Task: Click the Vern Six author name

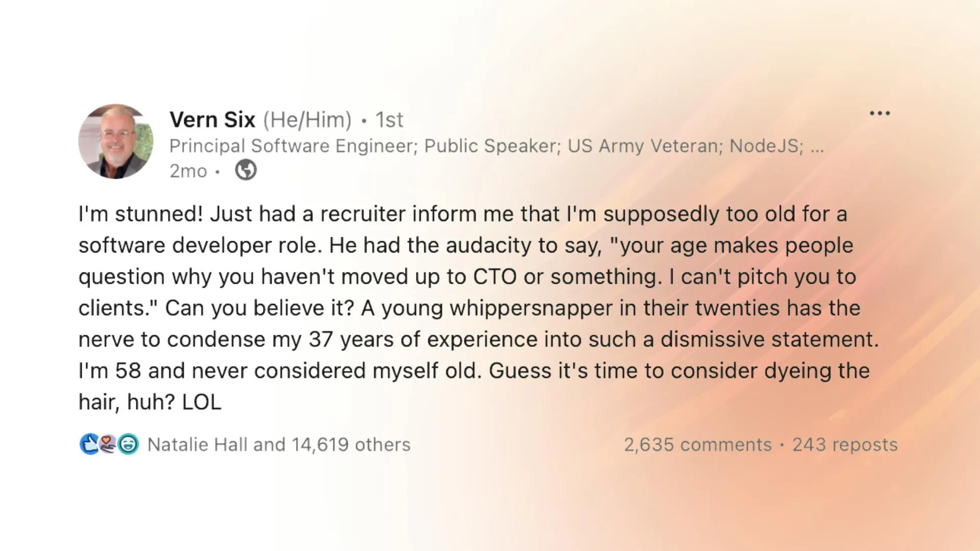Action: [212, 120]
